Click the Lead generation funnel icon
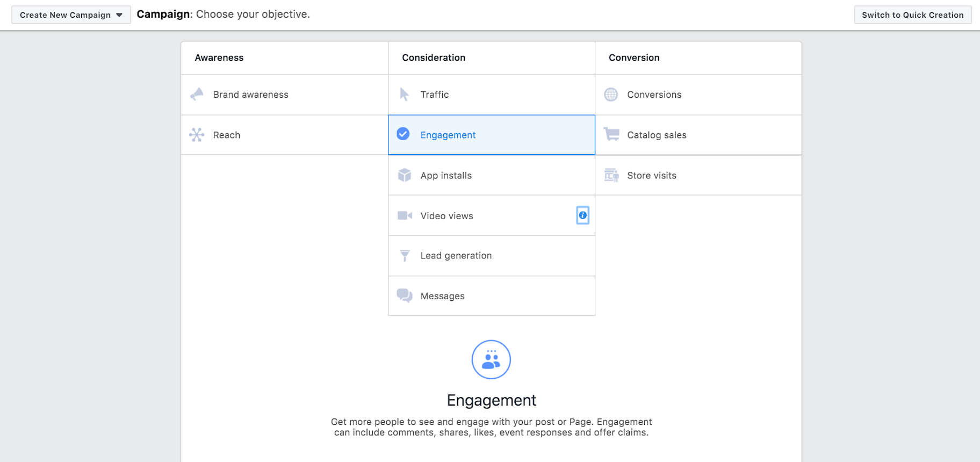The width and height of the screenshot is (980, 462). pyautogui.click(x=405, y=256)
